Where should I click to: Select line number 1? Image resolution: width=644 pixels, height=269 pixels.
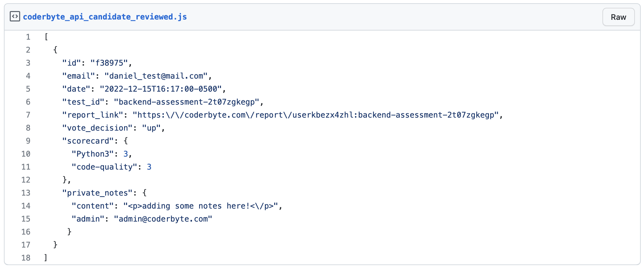click(x=28, y=37)
